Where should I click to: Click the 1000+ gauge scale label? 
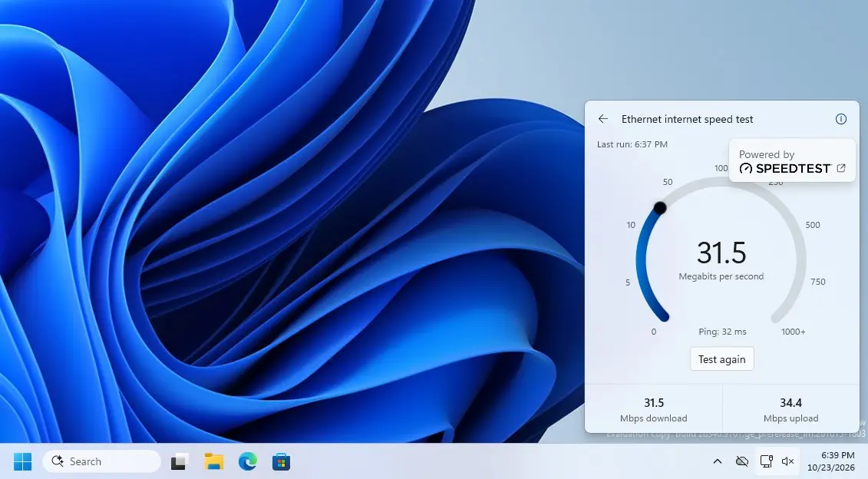(794, 332)
